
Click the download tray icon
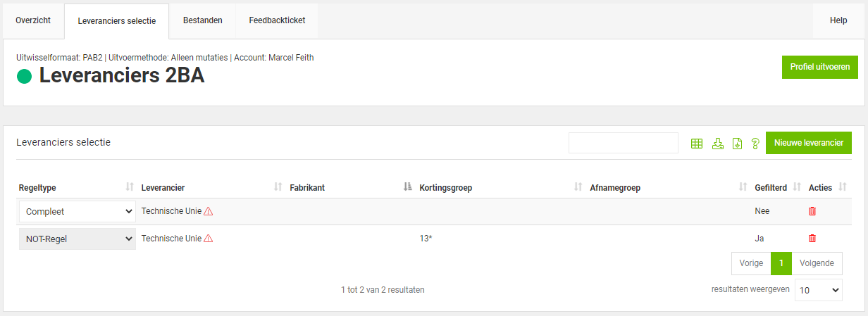click(718, 144)
